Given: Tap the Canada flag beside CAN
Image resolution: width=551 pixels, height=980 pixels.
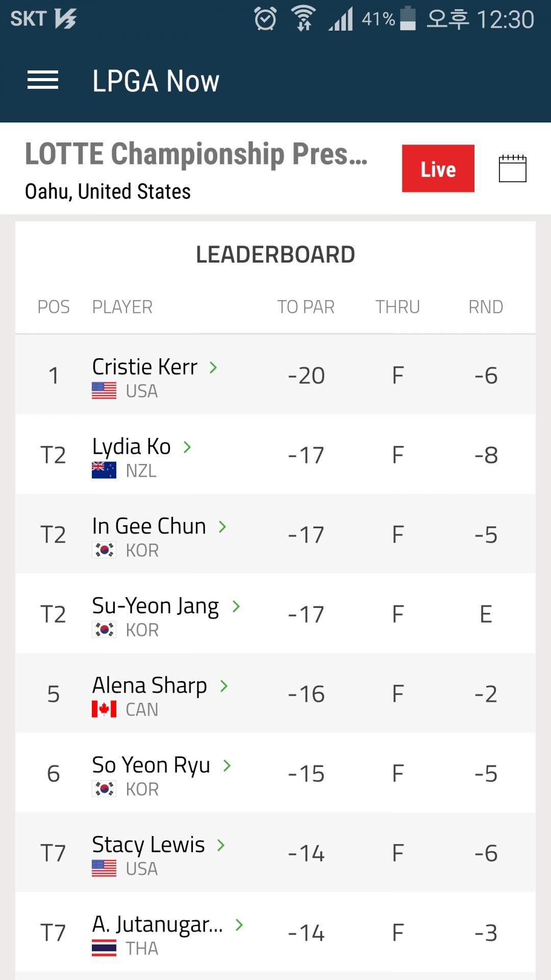Looking at the screenshot, I should (104, 709).
